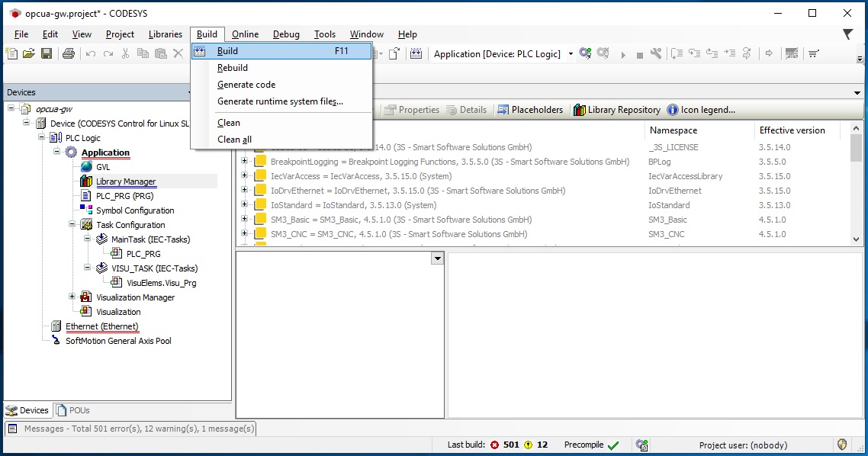Image resolution: width=868 pixels, height=456 pixels.
Task: Select Ethernet (Ethernet) device node
Action: coord(102,326)
